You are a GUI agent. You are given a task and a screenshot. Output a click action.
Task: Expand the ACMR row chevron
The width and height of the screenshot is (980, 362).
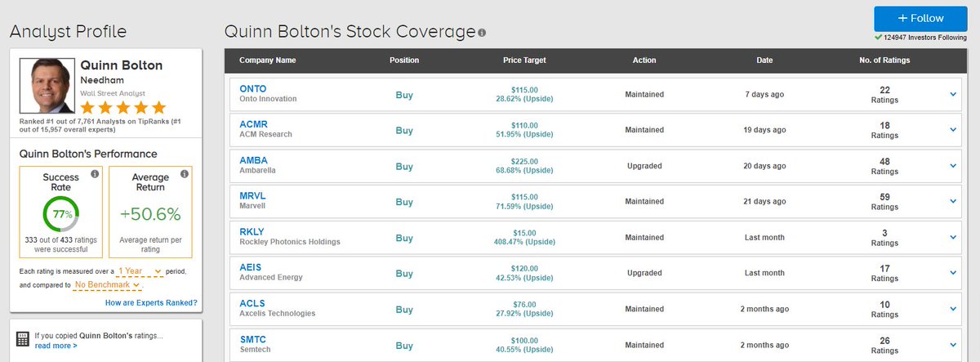pos(953,129)
